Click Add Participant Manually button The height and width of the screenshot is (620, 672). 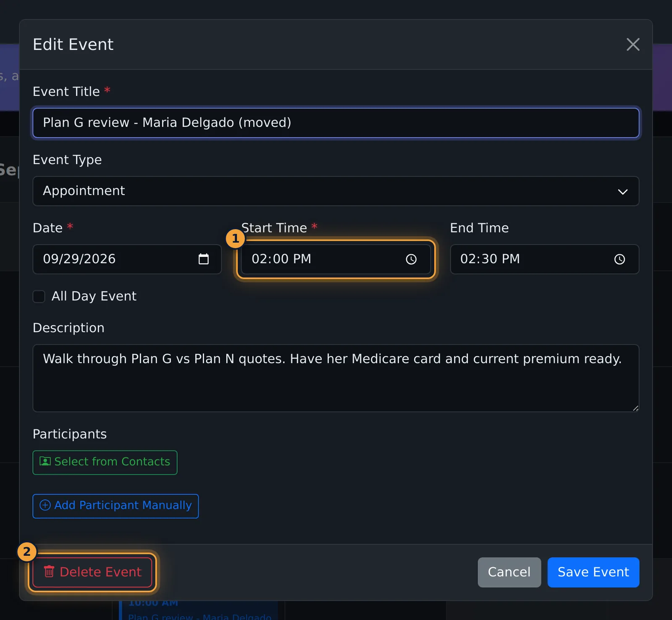click(115, 506)
